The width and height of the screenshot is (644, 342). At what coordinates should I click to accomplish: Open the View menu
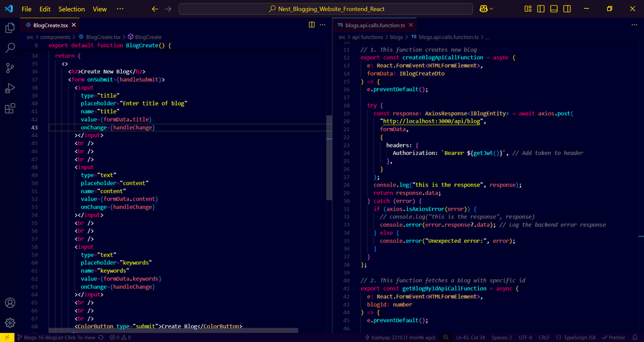(x=100, y=9)
